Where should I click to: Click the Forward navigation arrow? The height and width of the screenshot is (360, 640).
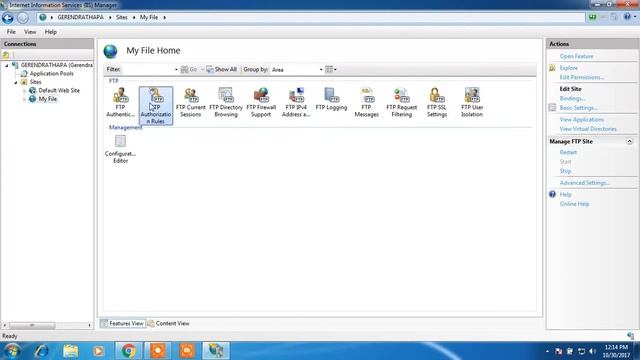pos(23,18)
